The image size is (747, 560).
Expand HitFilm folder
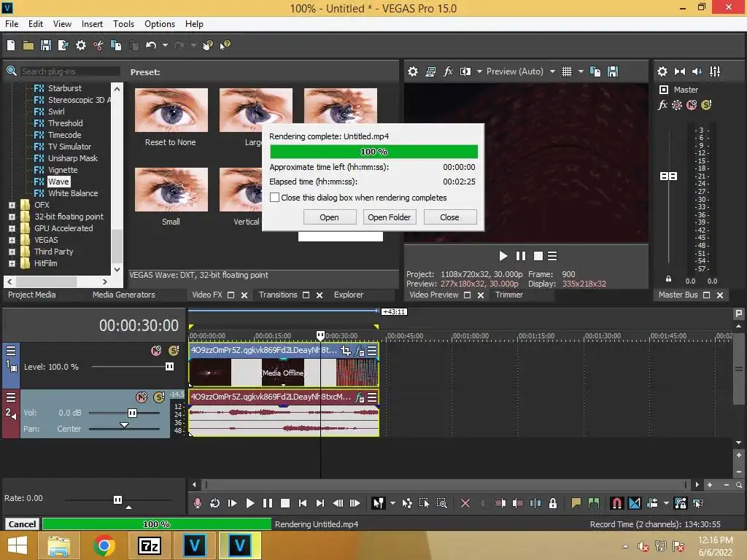[x=12, y=263]
